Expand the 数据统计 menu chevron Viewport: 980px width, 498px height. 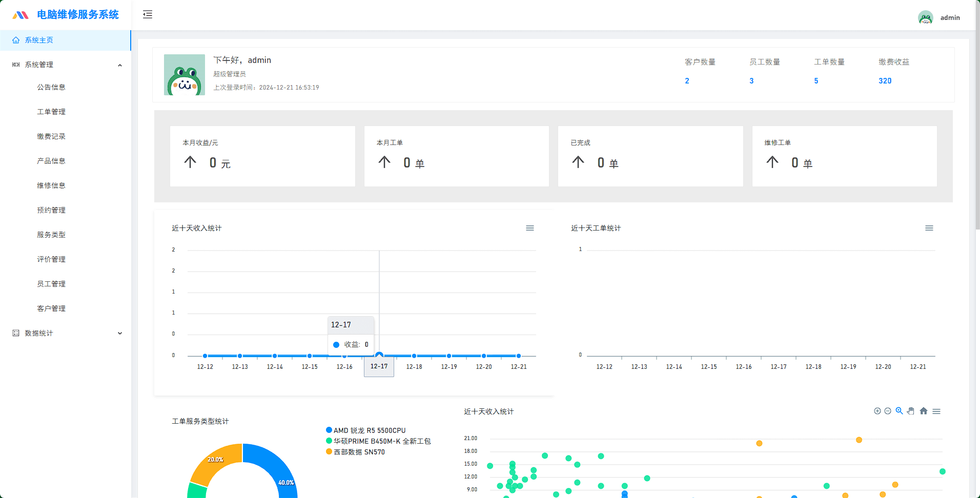coord(120,334)
